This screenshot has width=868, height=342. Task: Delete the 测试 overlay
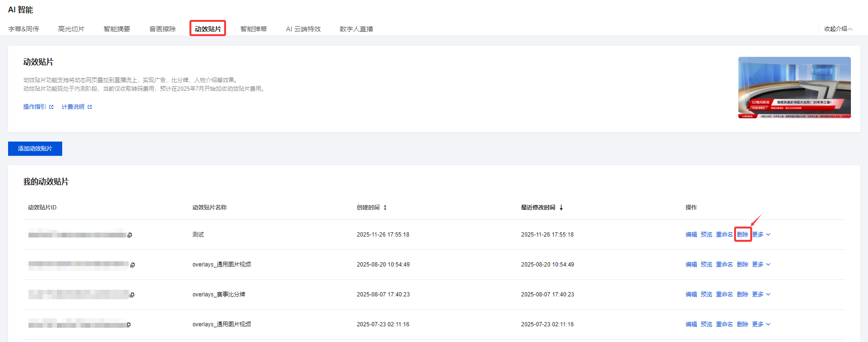(x=742, y=235)
